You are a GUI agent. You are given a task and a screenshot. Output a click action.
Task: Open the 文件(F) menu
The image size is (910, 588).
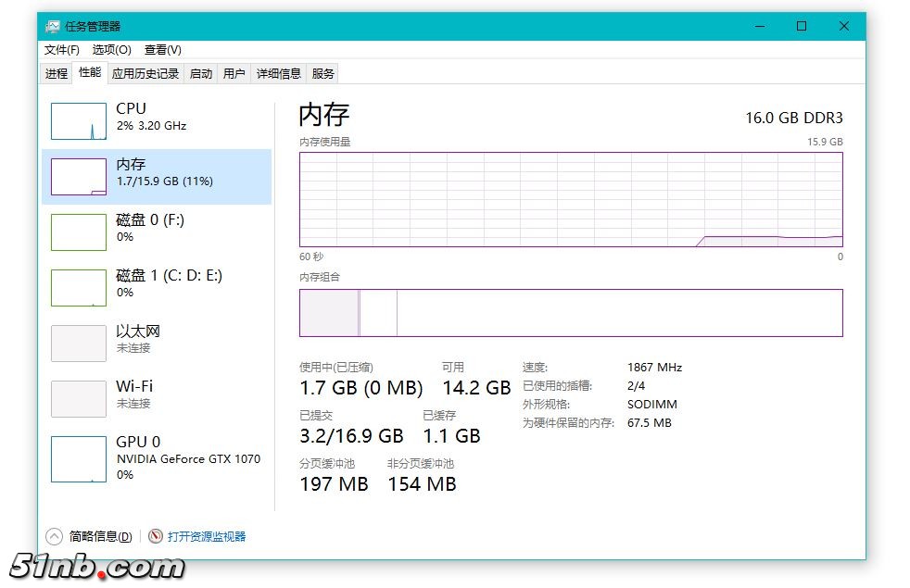click(x=62, y=50)
